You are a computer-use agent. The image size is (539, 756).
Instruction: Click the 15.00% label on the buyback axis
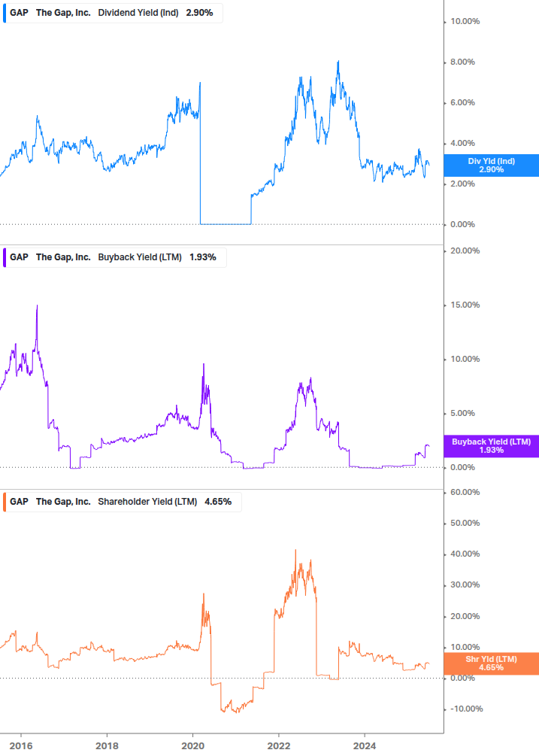[465, 305]
